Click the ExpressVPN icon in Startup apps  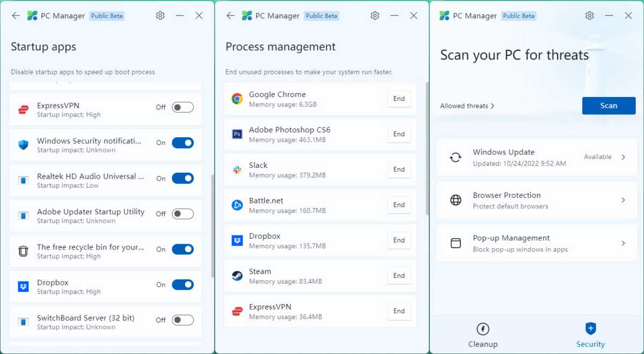point(23,109)
